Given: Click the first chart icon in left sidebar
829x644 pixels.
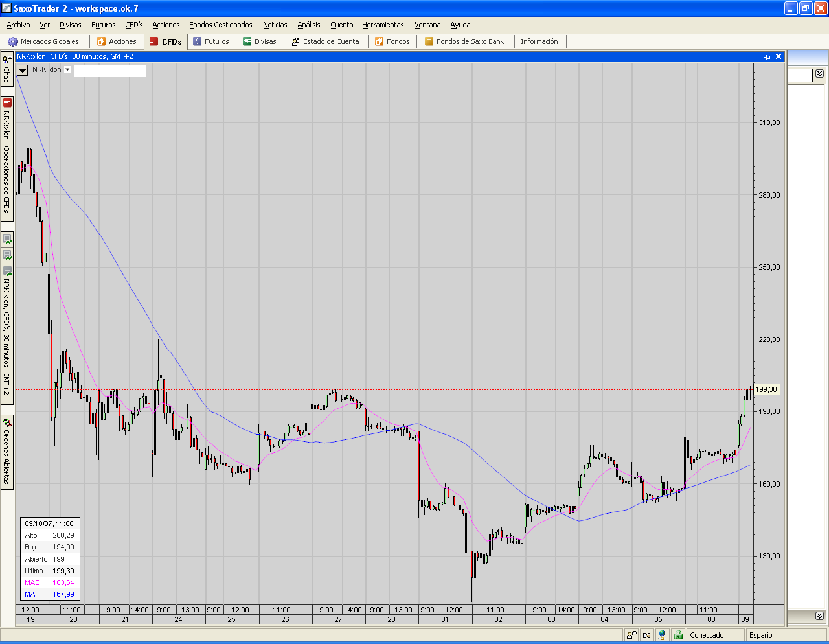Looking at the screenshot, I should pyautogui.click(x=7, y=239).
